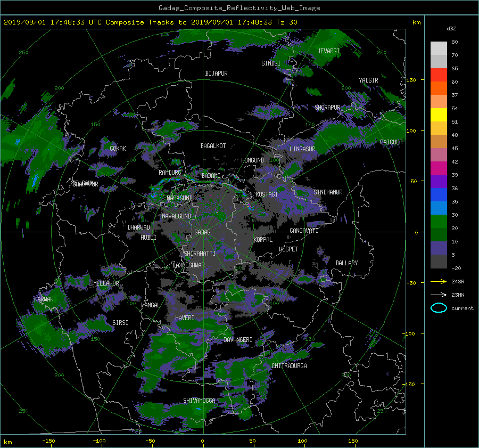Click the HOSPET city label
The width and height of the screenshot is (479, 448).
(x=288, y=249)
